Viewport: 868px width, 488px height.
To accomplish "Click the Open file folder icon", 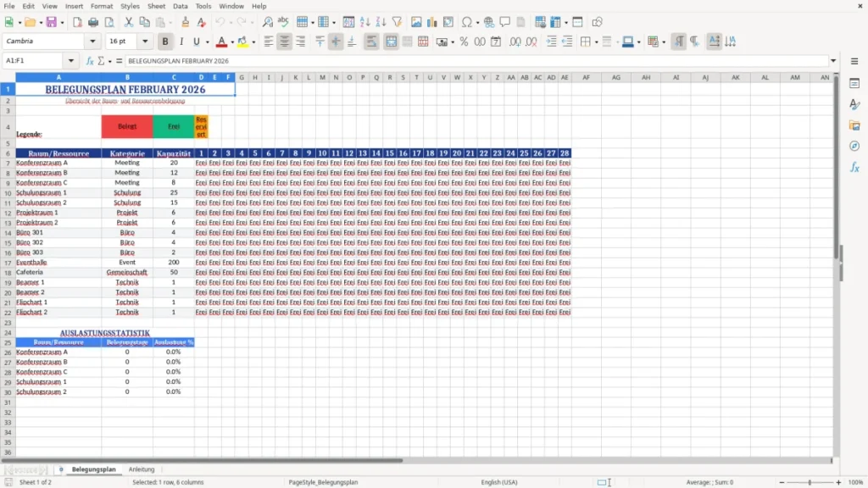I will [x=30, y=22].
